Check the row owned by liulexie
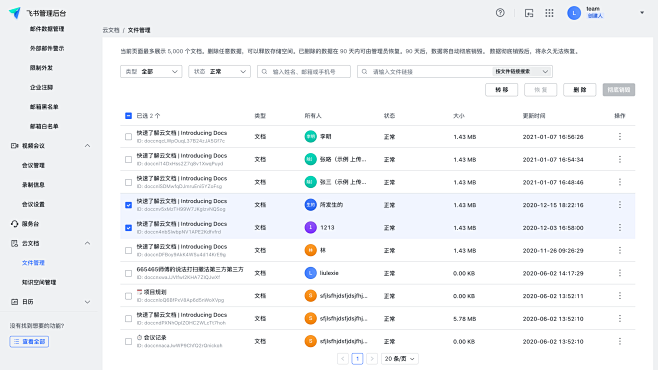Viewport: 658px width, 370px height. 128,273
